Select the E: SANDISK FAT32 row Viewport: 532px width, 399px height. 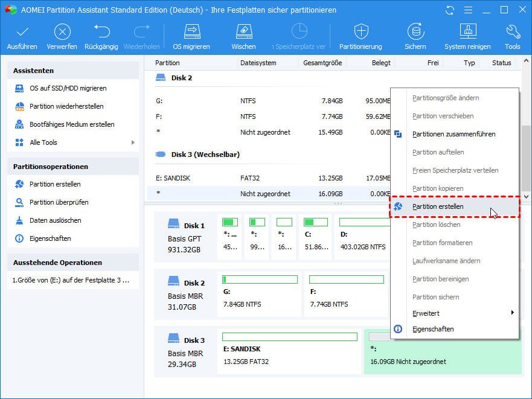coord(269,178)
